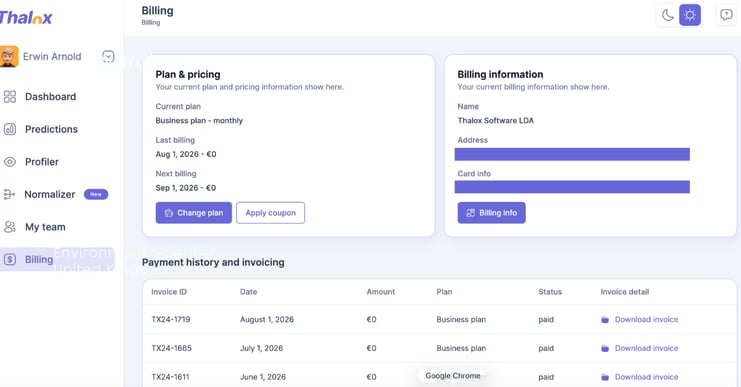Click the date August 1, 2026

267,319
